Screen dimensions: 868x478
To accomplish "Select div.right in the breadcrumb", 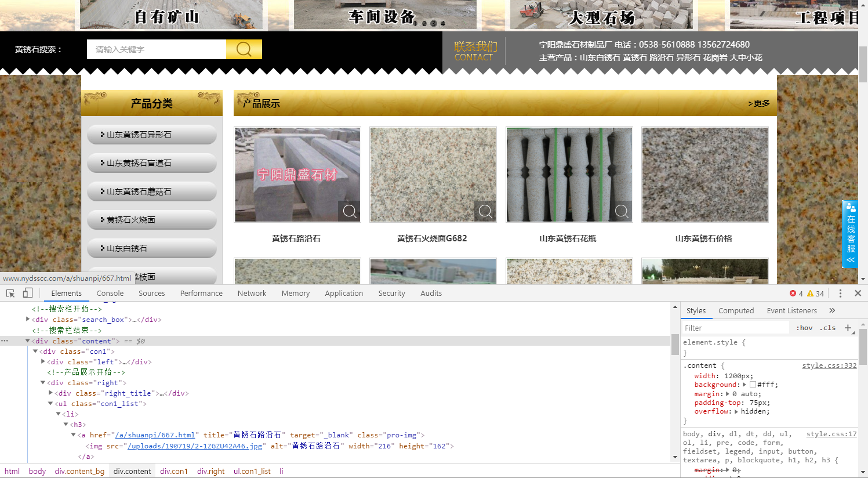I will (211, 471).
